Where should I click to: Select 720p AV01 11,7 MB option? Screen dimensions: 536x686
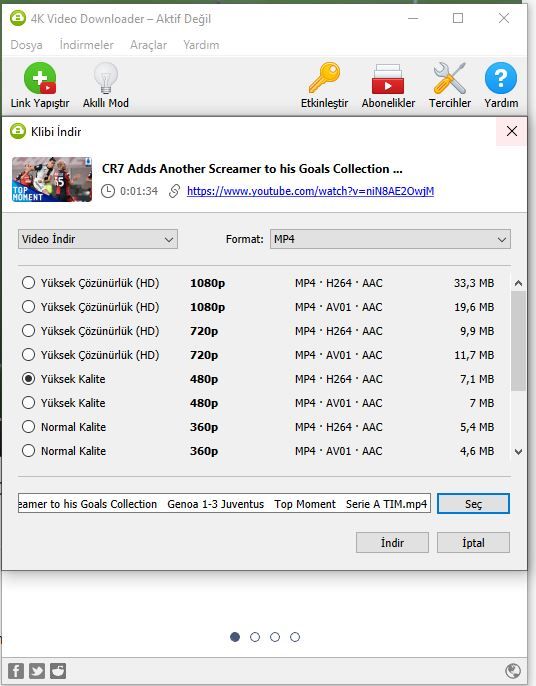[28, 354]
